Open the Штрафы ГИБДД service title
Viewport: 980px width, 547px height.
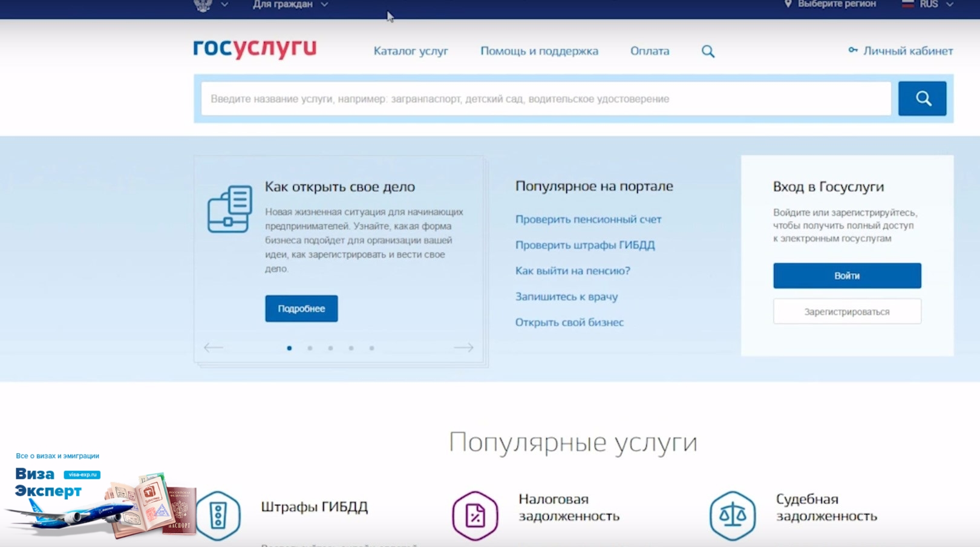point(314,507)
